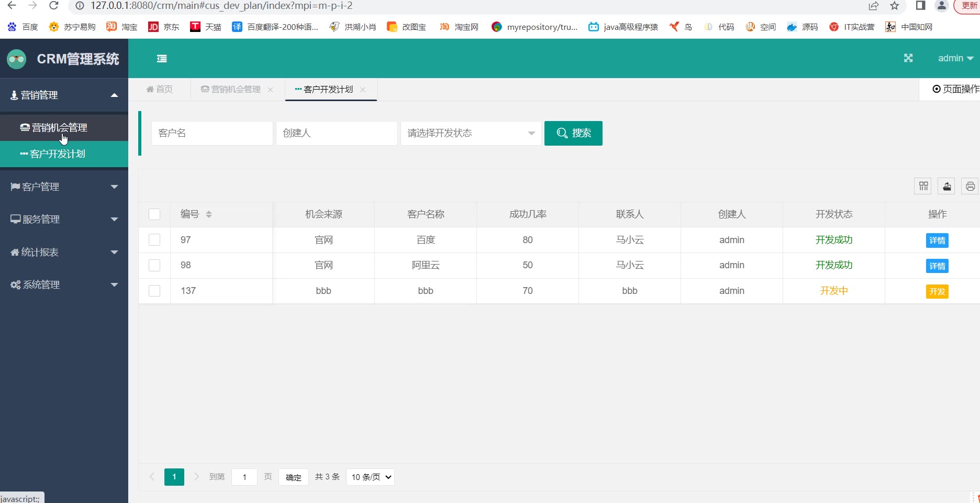This screenshot has height=503, width=980.
Task: Open the 10 条/页 page size dropdown
Action: pos(370,477)
